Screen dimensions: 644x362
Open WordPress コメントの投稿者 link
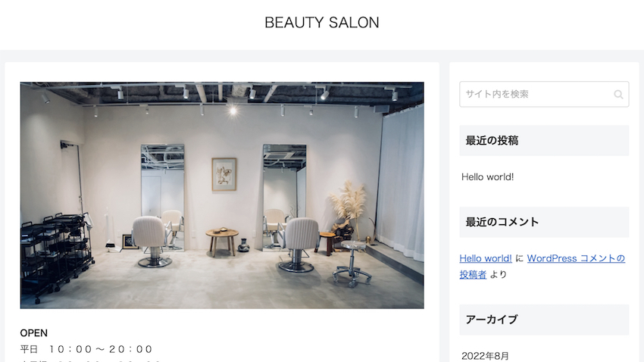542,266
